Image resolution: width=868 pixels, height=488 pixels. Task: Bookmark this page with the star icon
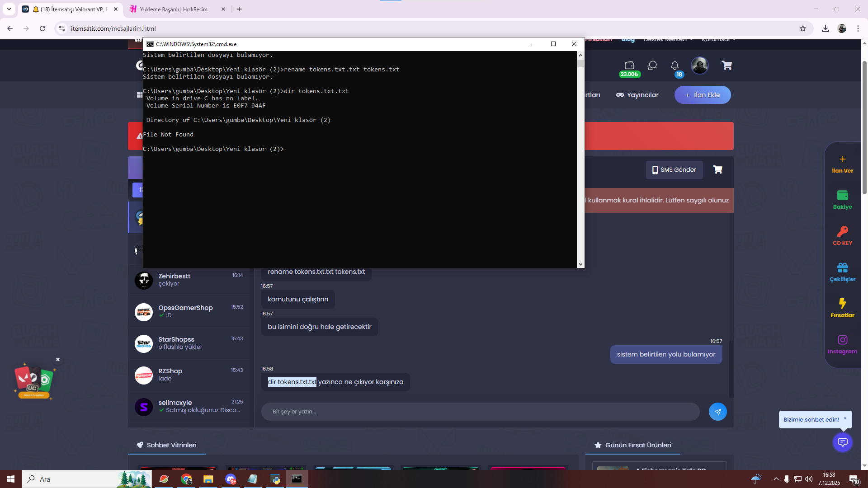[803, 28]
